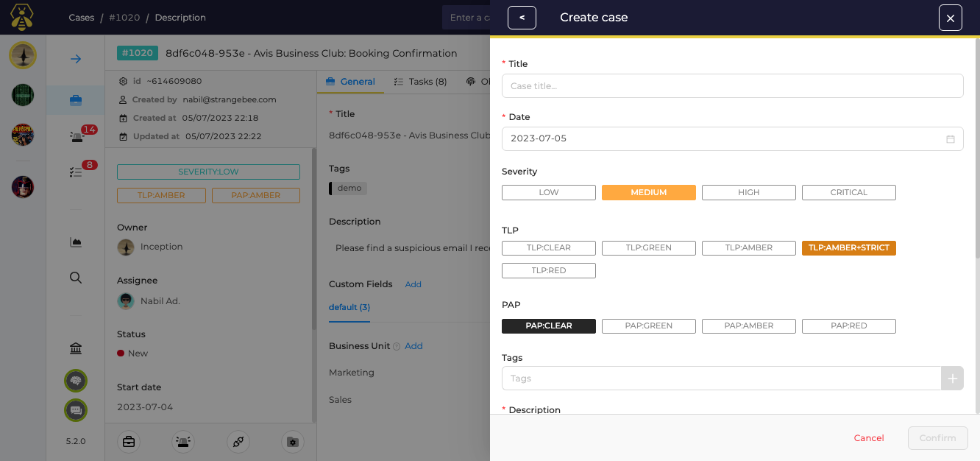Set severity to CRITICAL
The width and height of the screenshot is (980, 461).
848,193
